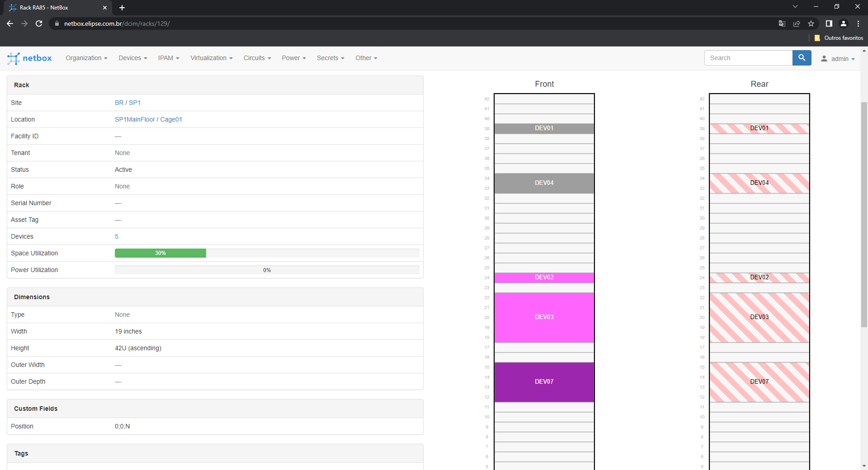Open the BR site region link
Image resolution: width=868 pixels, height=470 pixels.
(x=119, y=103)
